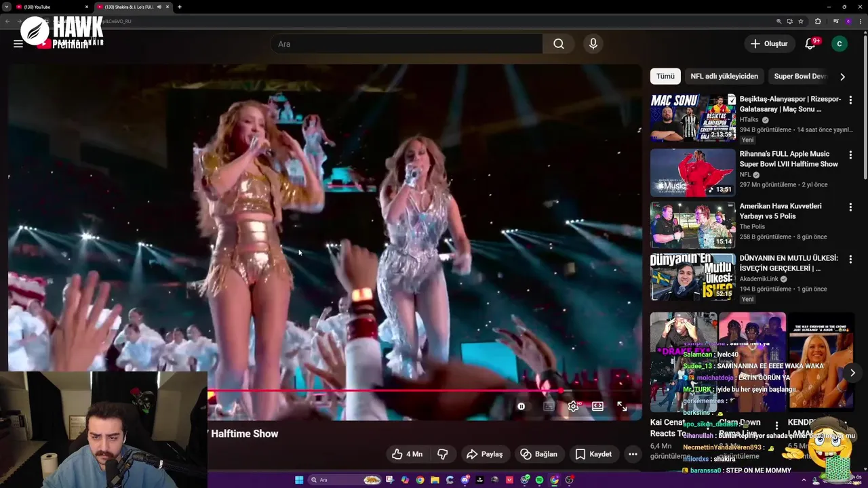
Task: Select the Super Bowl Devre chip
Action: pos(800,77)
